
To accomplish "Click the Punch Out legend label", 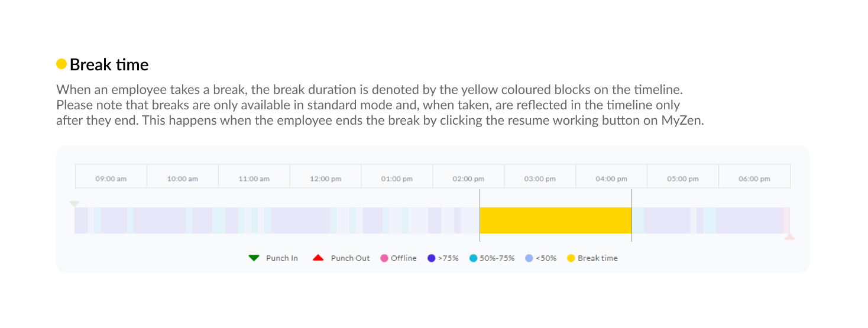I will [x=351, y=258].
